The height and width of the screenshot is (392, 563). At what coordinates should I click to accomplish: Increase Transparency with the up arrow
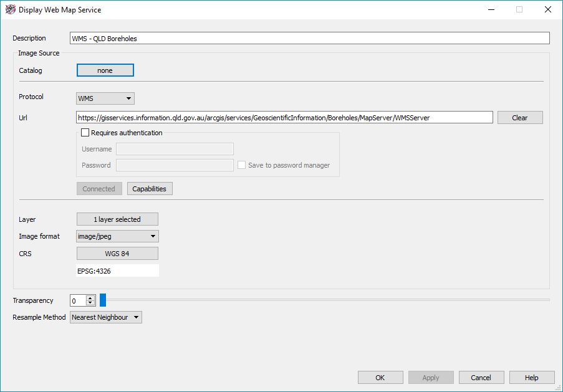pos(90,298)
